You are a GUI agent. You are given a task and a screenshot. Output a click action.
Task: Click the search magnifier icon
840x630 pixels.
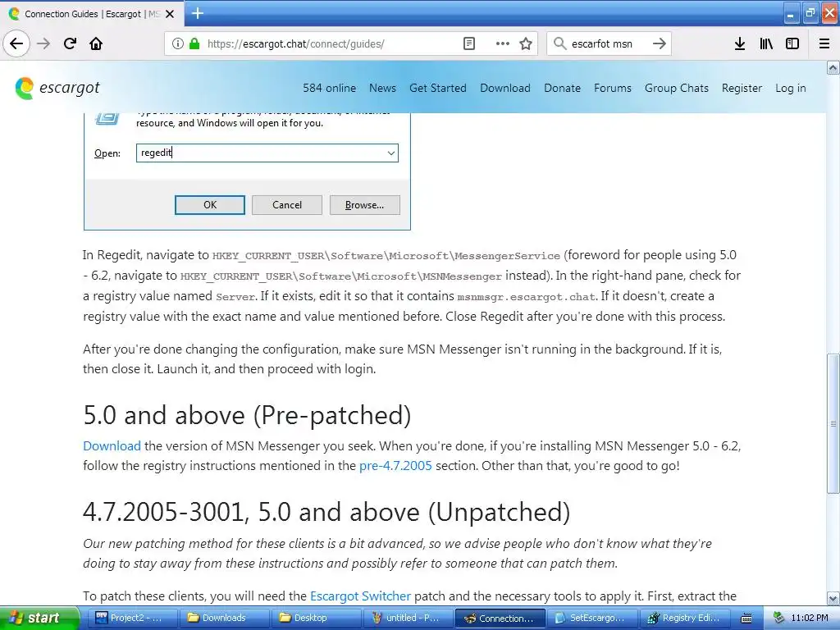559,43
